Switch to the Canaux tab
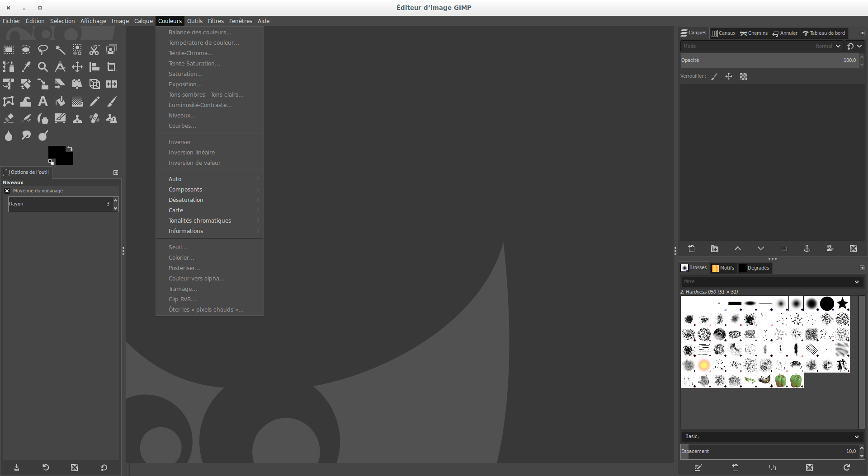The height and width of the screenshot is (476, 868). 723,33
